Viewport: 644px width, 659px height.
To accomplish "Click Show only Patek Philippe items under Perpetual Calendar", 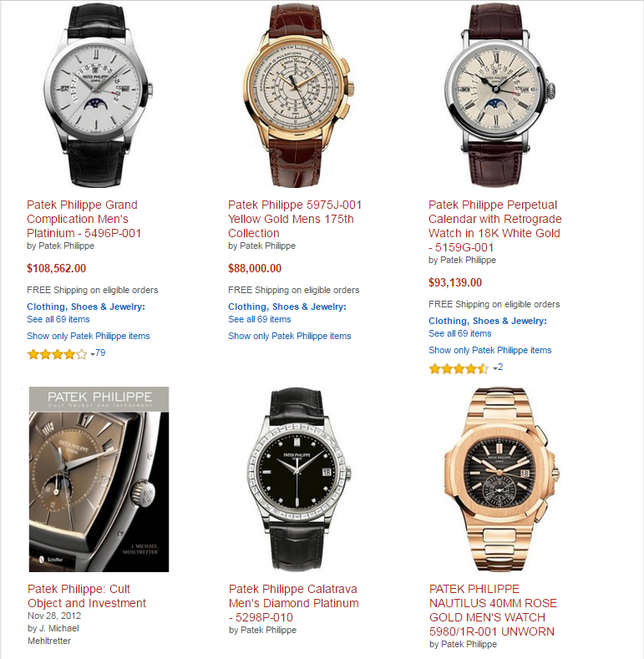I will [490, 350].
